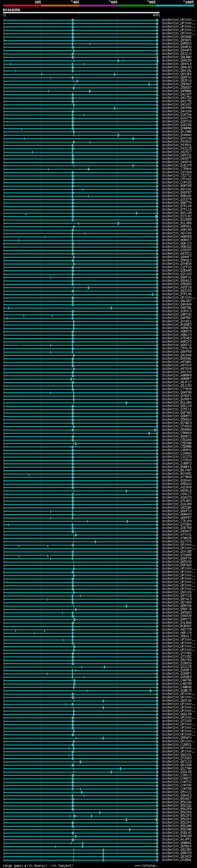Select the UniRef100_Q84VL6 hit label
The image size is (197, 868).
click(177, 64)
